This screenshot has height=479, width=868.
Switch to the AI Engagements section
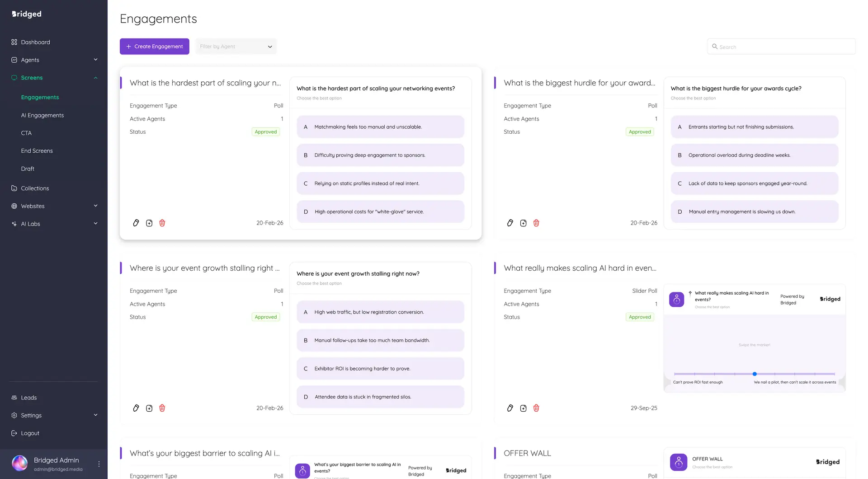coord(42,115)
